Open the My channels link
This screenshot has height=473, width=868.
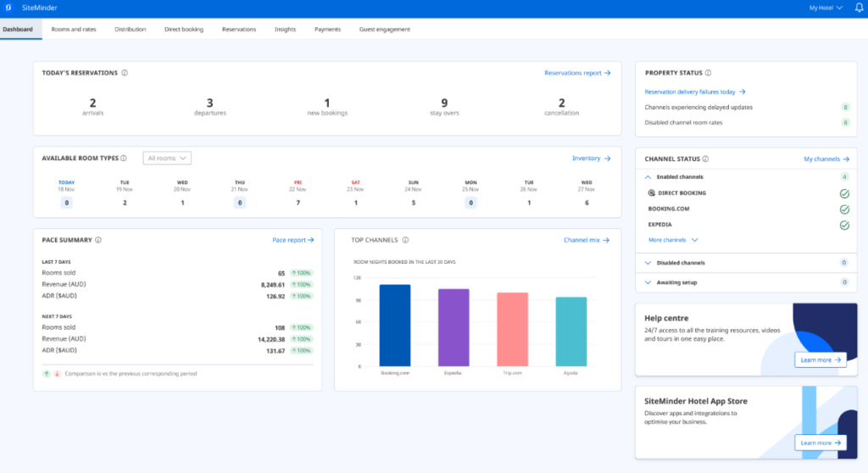[826, 159]
